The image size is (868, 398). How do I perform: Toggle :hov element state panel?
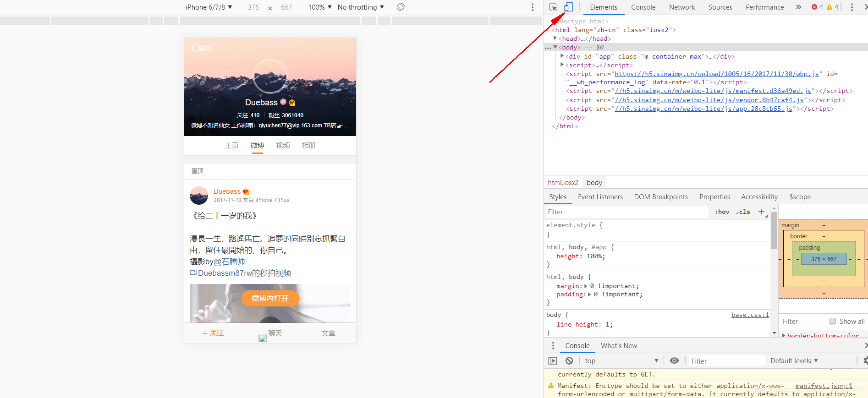(722, 212)
